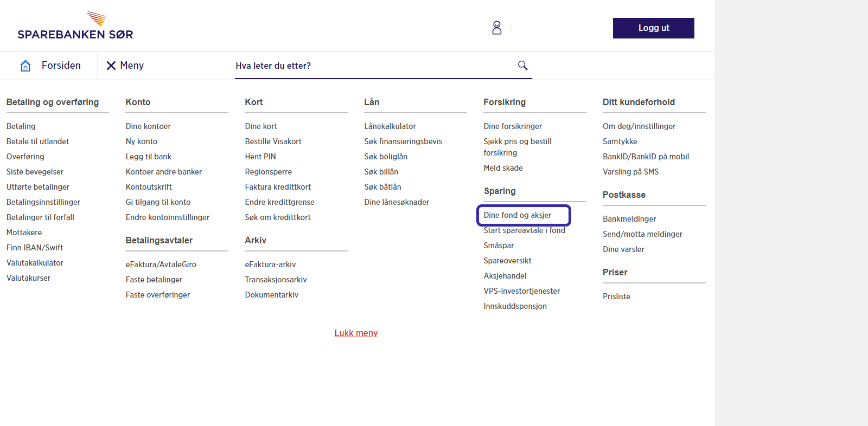Toggle the Meny label
868x426 pixels.
tap(132, 66)
